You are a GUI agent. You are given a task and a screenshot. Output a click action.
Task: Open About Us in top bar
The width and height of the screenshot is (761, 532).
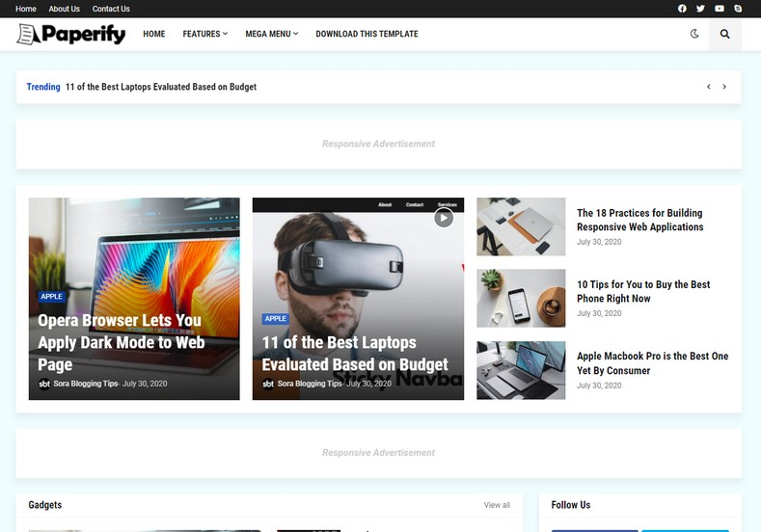pos(64,9)
